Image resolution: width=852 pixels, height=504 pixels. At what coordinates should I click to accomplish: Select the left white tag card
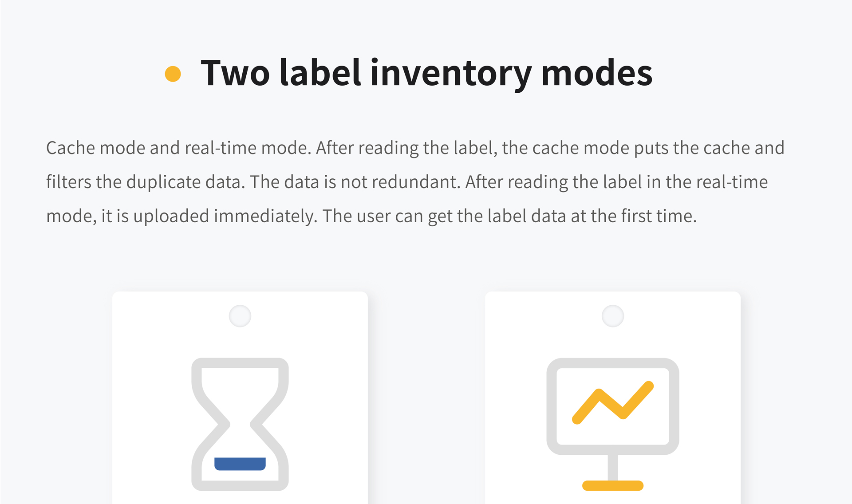coord(240,398)
